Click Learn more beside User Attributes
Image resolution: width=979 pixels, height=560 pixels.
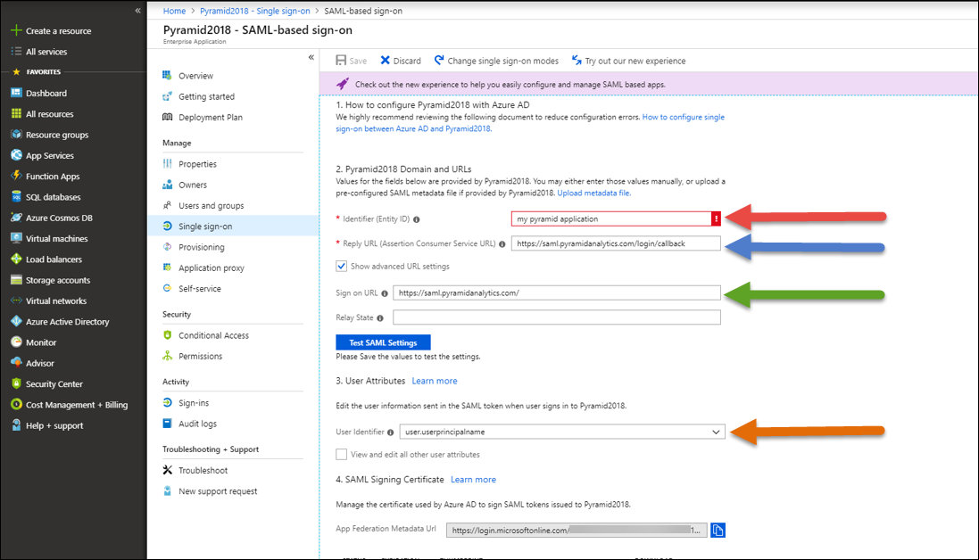point(435,381)
